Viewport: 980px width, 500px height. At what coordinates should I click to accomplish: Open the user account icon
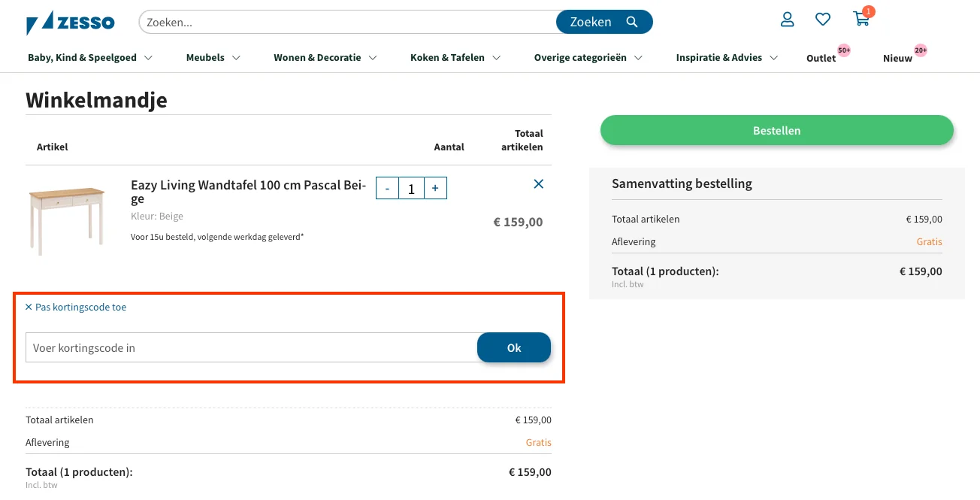click(x=787, y=20)
